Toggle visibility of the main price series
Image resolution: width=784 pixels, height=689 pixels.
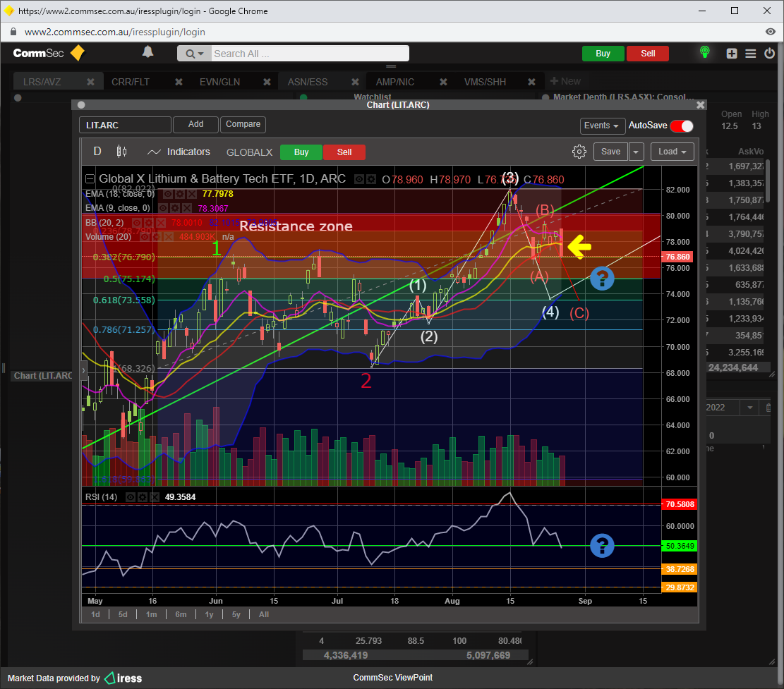pyautogui.click(x=359, y=179)
